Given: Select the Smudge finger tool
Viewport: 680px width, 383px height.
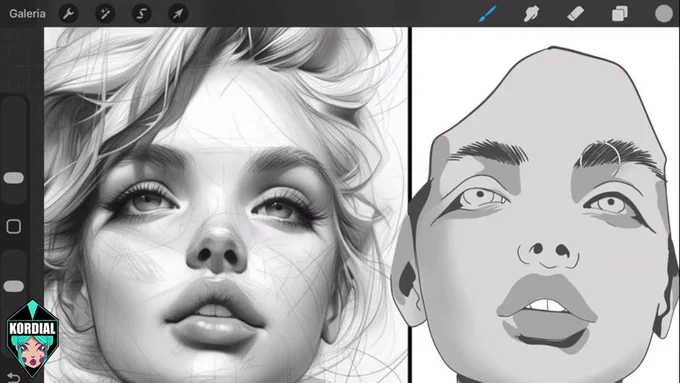Looking at the screenshot, I should click(531, 14).
